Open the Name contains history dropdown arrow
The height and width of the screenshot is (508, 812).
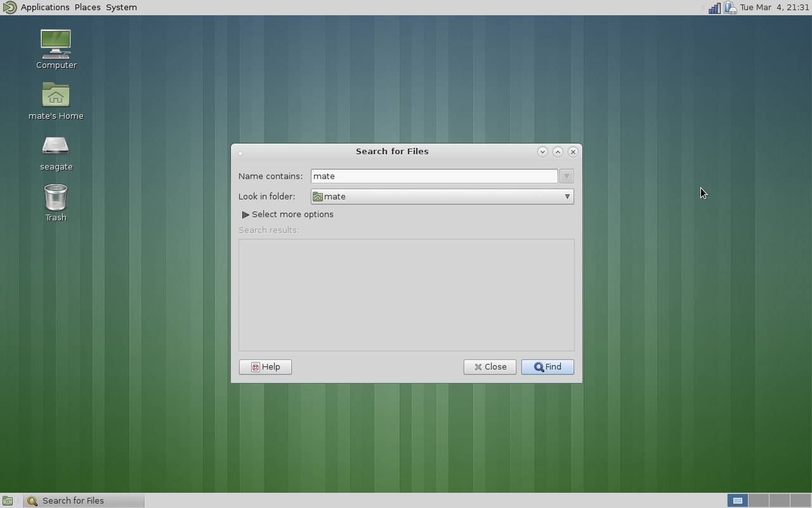[x=566, y=177]
